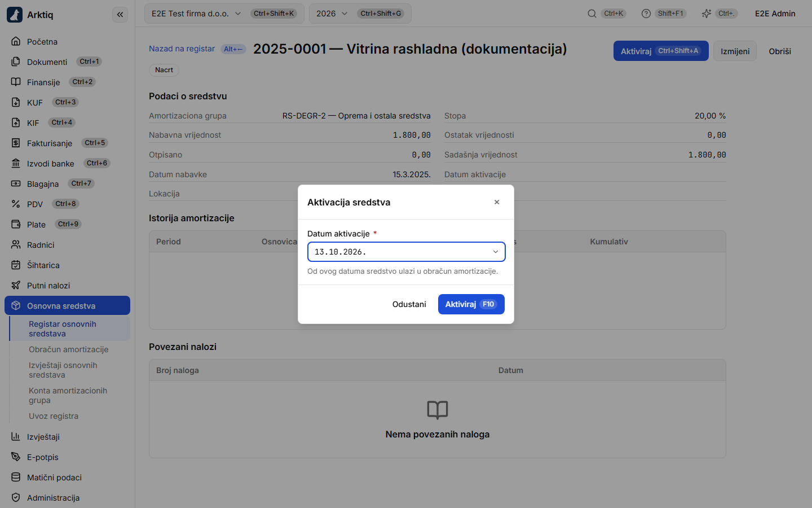Open the 2026 year selector

click(360, 14)
